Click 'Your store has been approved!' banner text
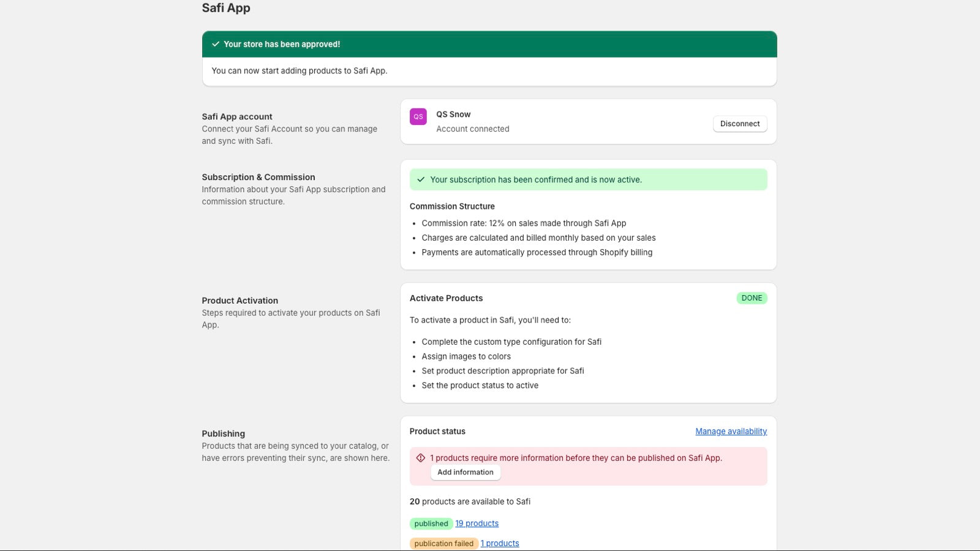Image resolution: width=980 pixels, height=551 pixels. point(282,44)
